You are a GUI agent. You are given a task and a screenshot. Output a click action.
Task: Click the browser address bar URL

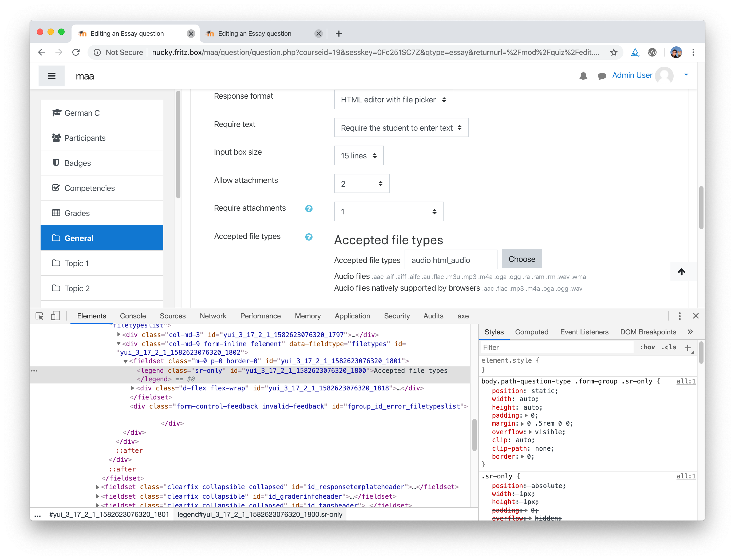[375, 52]
